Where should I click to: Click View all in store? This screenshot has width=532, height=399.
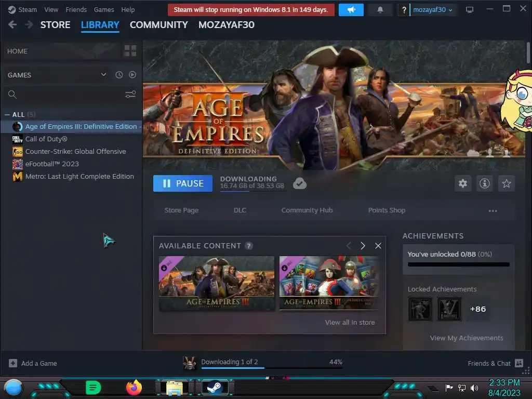tap(350, 322)
